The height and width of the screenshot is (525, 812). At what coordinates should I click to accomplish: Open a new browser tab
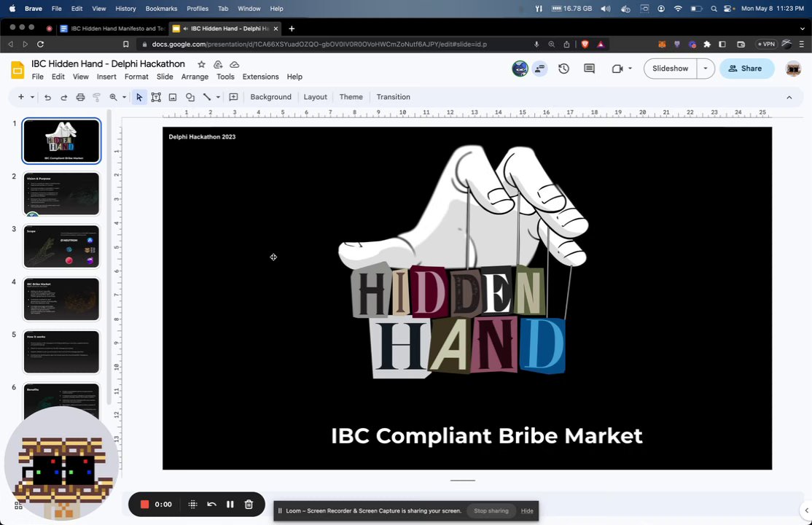click(292, 28)
